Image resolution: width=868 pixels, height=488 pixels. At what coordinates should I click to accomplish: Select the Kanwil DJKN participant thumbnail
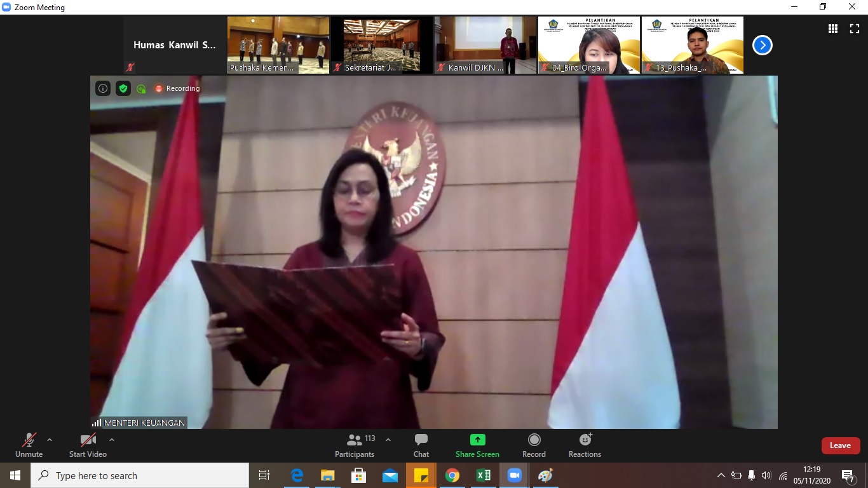pos(485,45)
